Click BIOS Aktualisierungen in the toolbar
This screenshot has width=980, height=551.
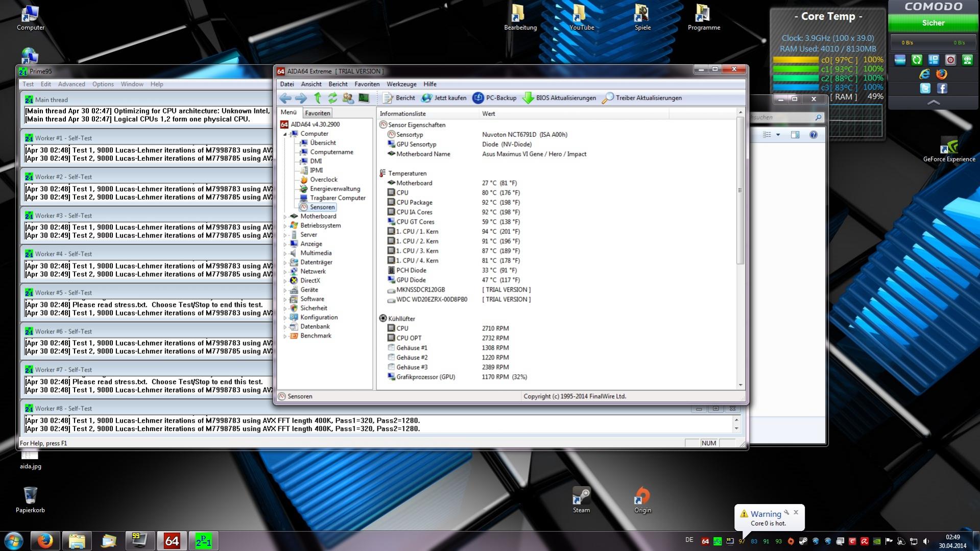tap(559, 98)
